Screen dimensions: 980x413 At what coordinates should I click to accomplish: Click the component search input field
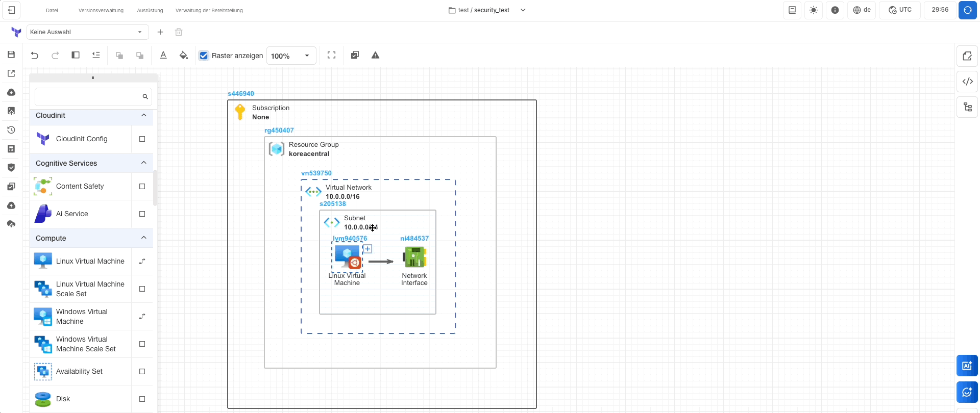pos(88,97)
